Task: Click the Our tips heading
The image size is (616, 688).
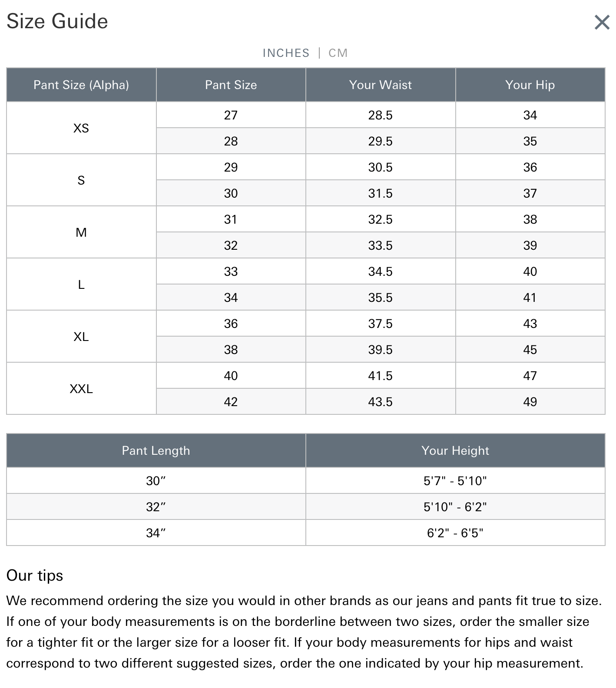Action: click(35, 576)
